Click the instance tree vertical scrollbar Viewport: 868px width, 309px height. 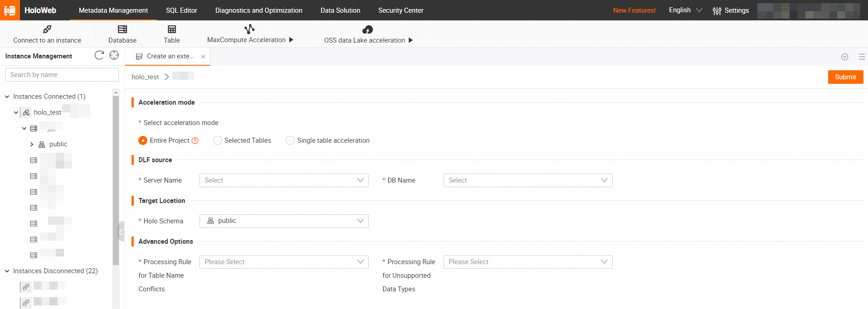[x=116, y=181]
